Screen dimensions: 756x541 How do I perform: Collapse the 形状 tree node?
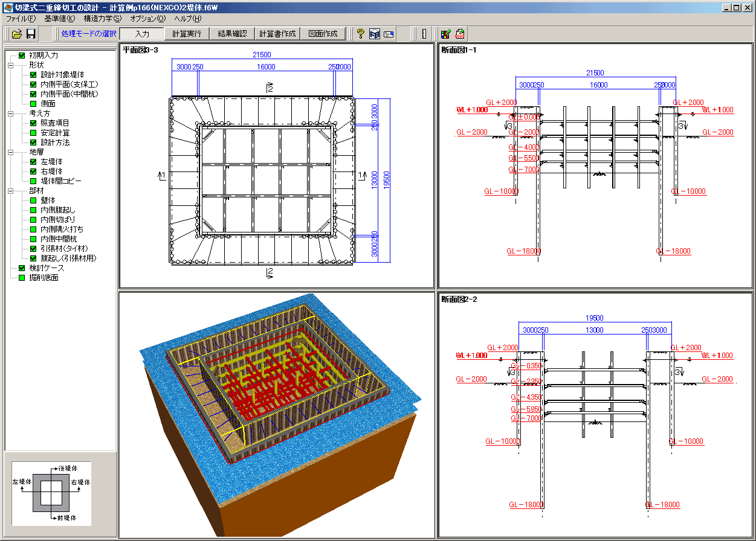pos(10,65)
